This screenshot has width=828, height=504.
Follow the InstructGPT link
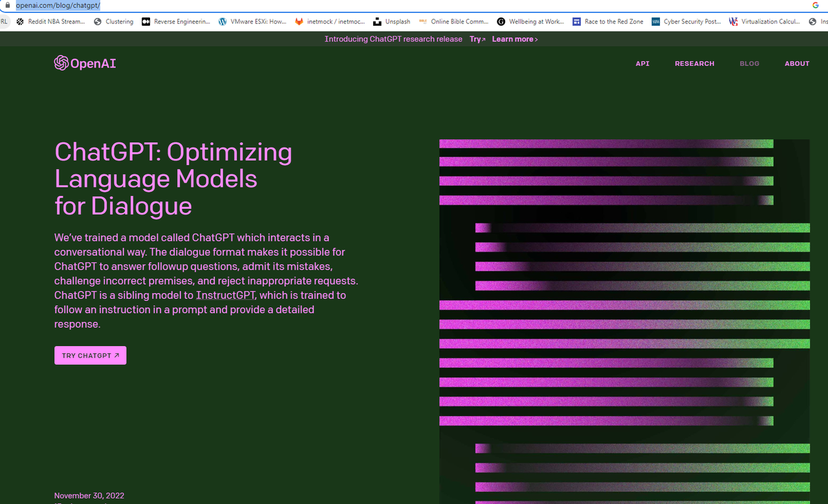click(x=226, y=296)
